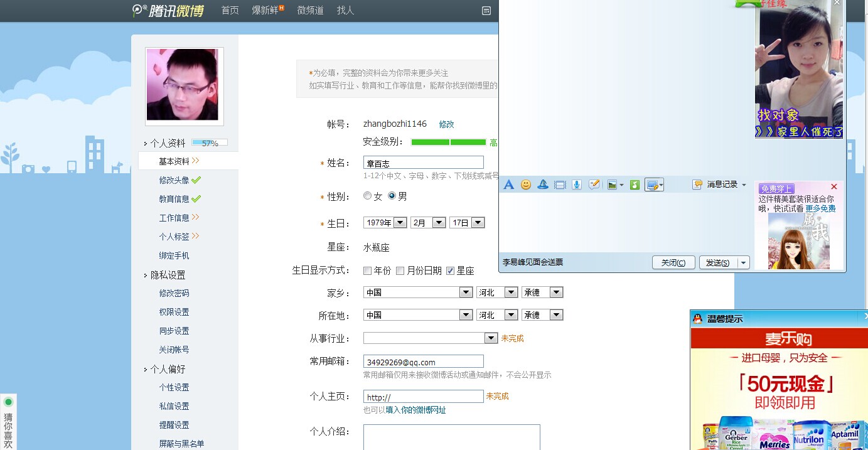Send a window shake nudge icon
This screenshot has width=868, height=450.
pyautogui.click(x=560, y=185)
